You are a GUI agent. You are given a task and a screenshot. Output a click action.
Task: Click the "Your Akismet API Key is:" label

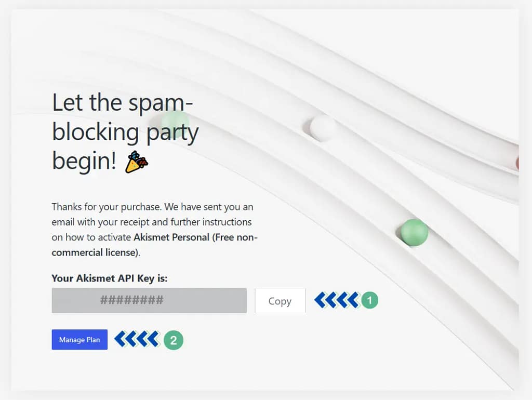point(110,278)
